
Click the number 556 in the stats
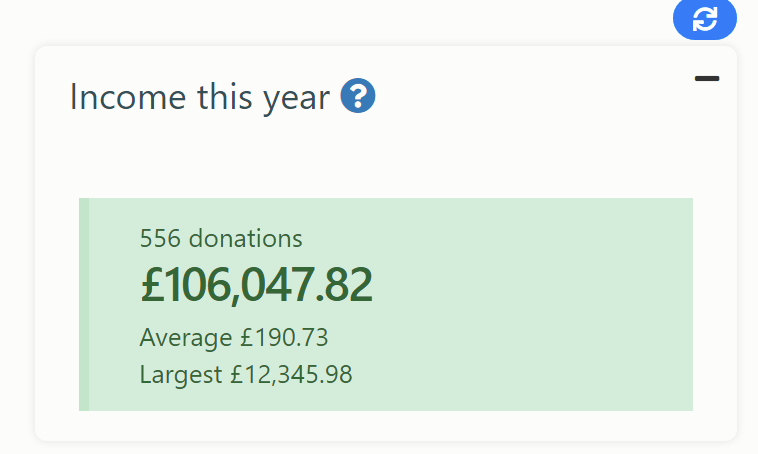pos(160,238)
